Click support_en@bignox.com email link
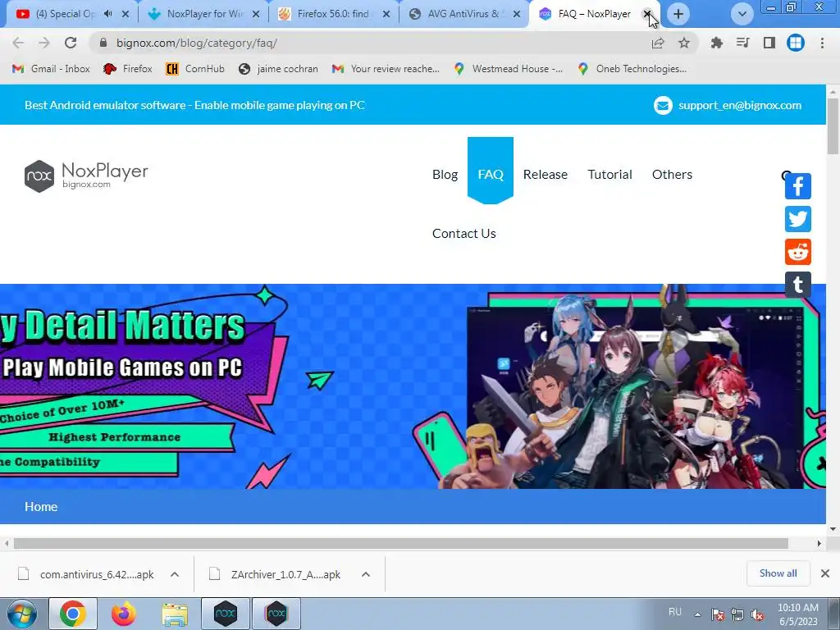The image size is (840, 630). point(740,106)
